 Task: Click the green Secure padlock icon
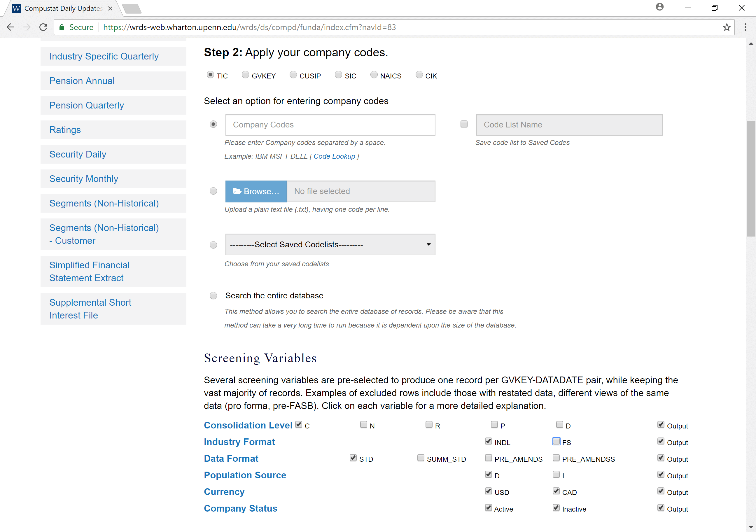pos(62,27)
